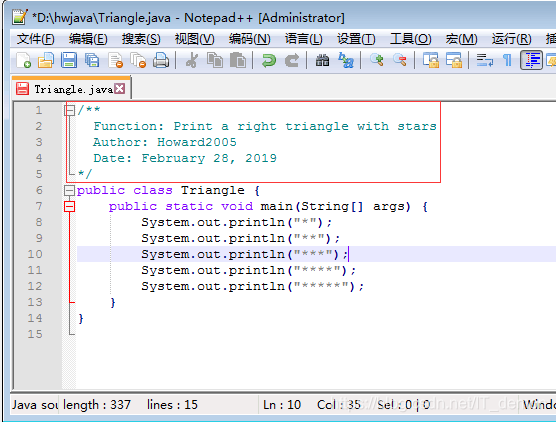556x422 pixels.
Task: Paste clipboard with the paste icon
Action: (x=238, y=60)
